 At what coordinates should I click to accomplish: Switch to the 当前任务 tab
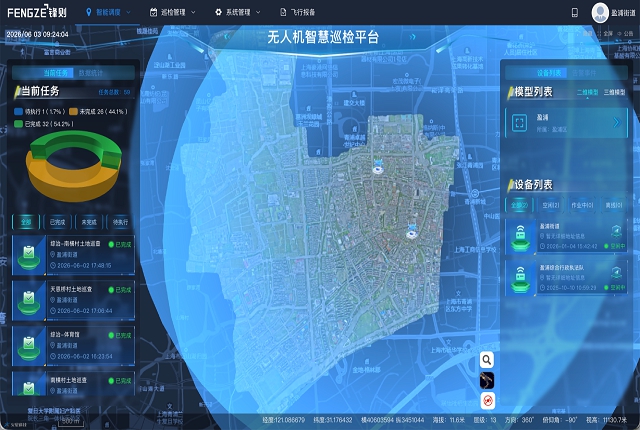tap(56, 73)
